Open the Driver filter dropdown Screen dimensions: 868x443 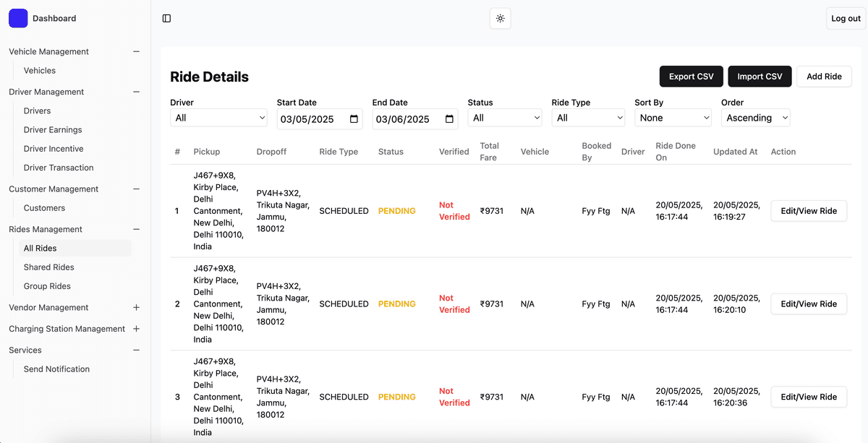tap(218, 117)
